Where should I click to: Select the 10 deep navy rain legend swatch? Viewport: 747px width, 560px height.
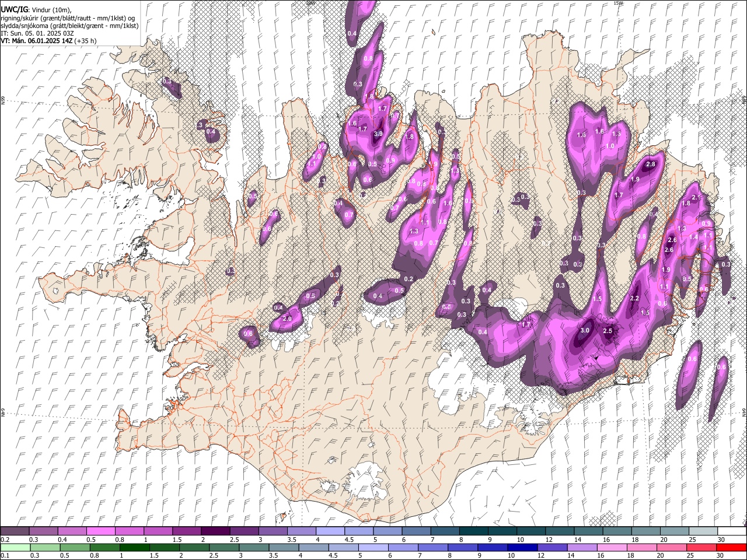(522, 547)
